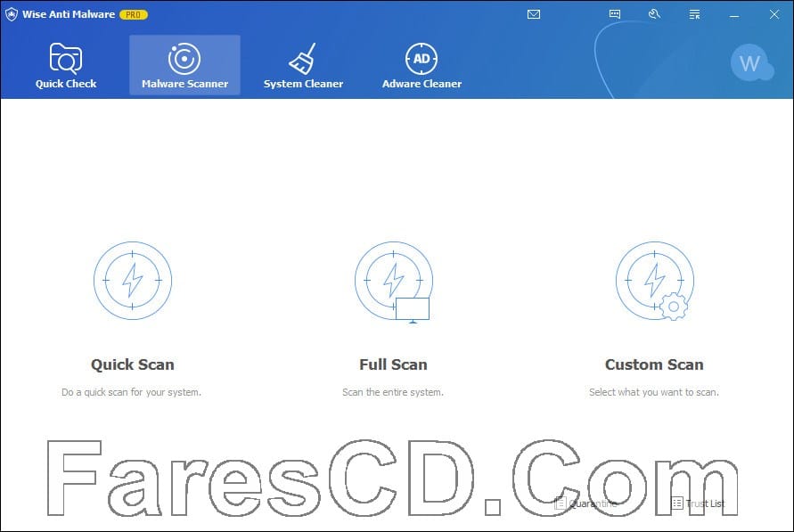This screenshot has width=794, height=532.
Task: Open the feedback speech-bubble icon
Action: pyautogui.click(x=615, y=14)
